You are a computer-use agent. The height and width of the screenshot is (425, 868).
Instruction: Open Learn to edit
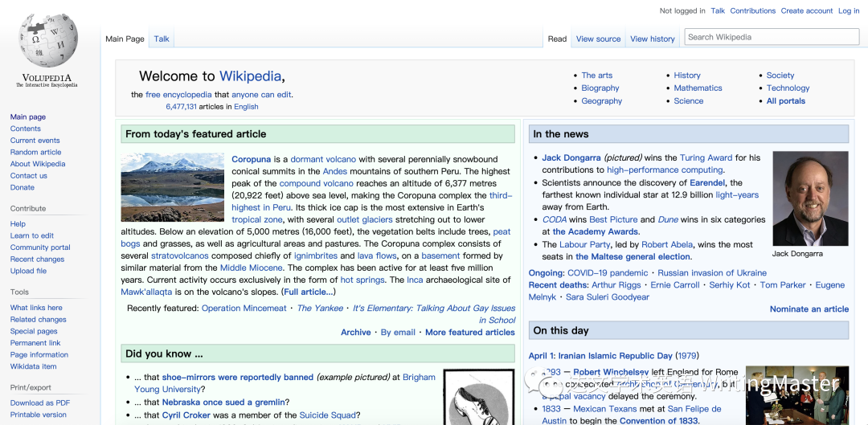[31, 235]
